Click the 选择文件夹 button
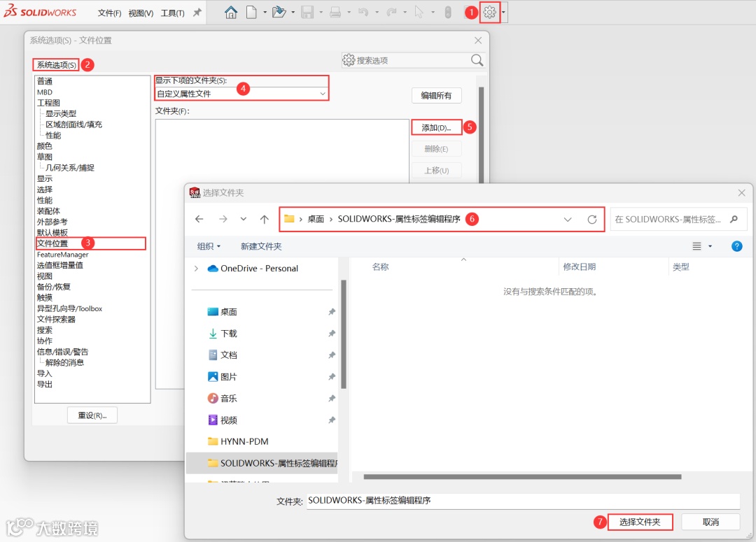The height and width of the screenshot is (542, 756). 640,522
